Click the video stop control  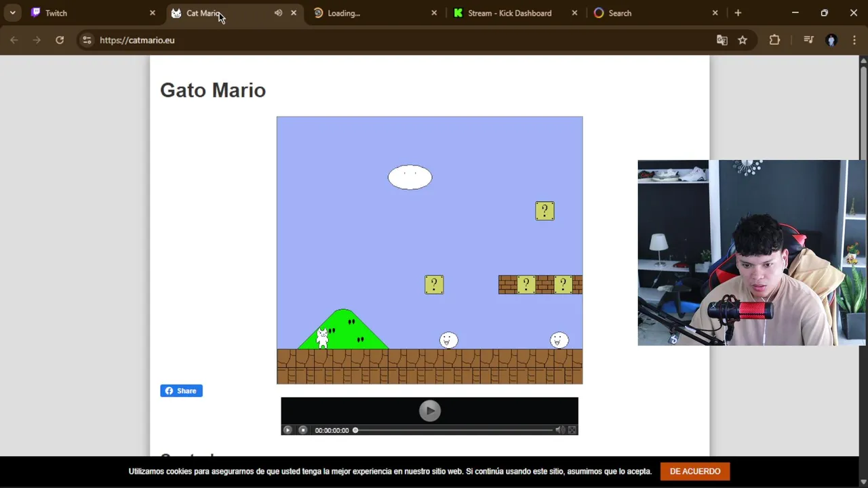coord(303,430)
